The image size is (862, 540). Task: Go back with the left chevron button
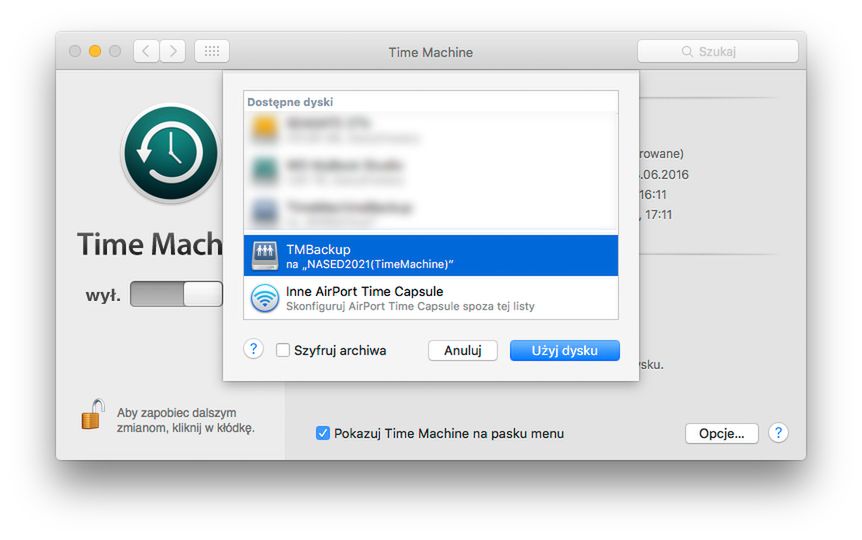[146, 52]
